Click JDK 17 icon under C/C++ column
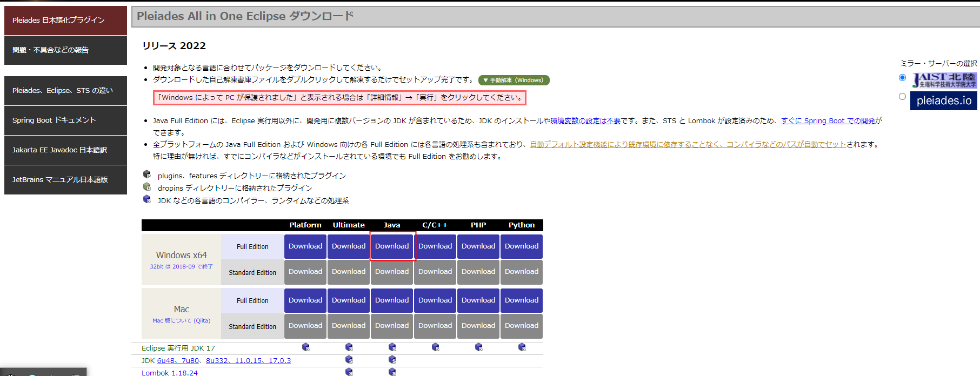The image size is (980, 376). coord(436,347)
